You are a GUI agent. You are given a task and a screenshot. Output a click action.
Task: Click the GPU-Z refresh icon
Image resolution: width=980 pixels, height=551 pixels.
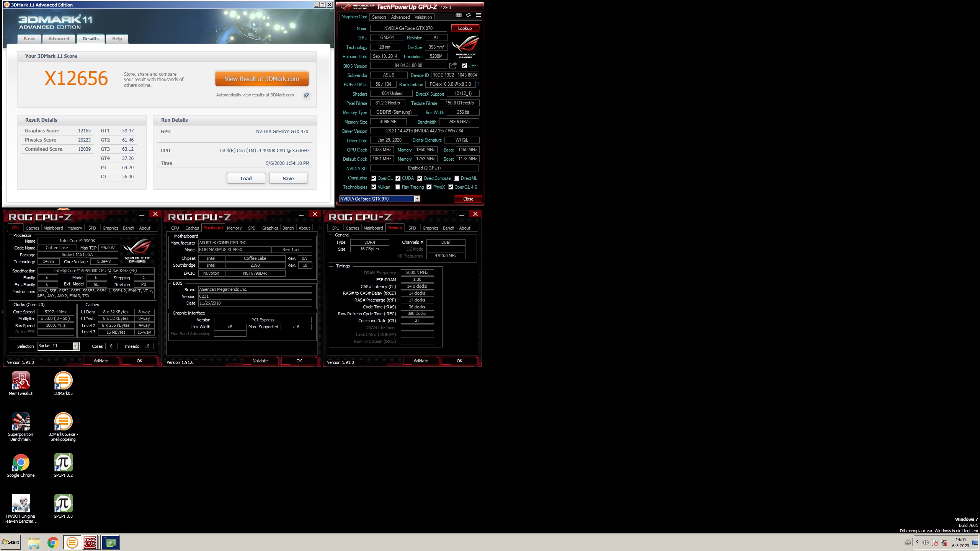(x=468, y=15)
